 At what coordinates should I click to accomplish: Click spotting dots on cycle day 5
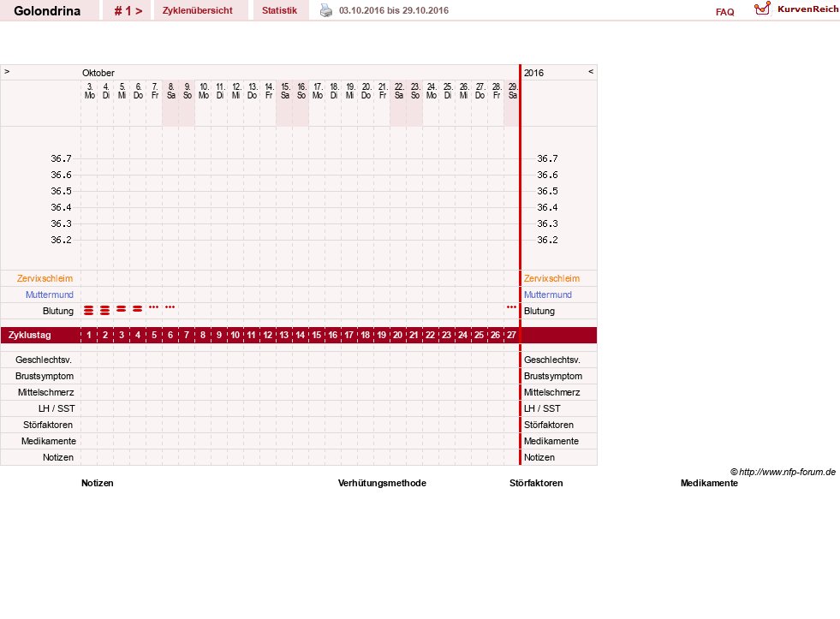coord(154,307)
